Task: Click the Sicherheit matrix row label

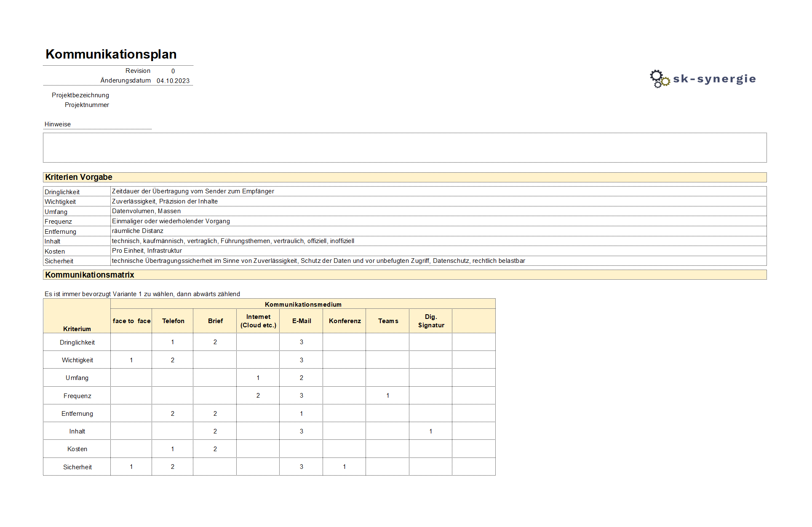Action: point(77,467)
